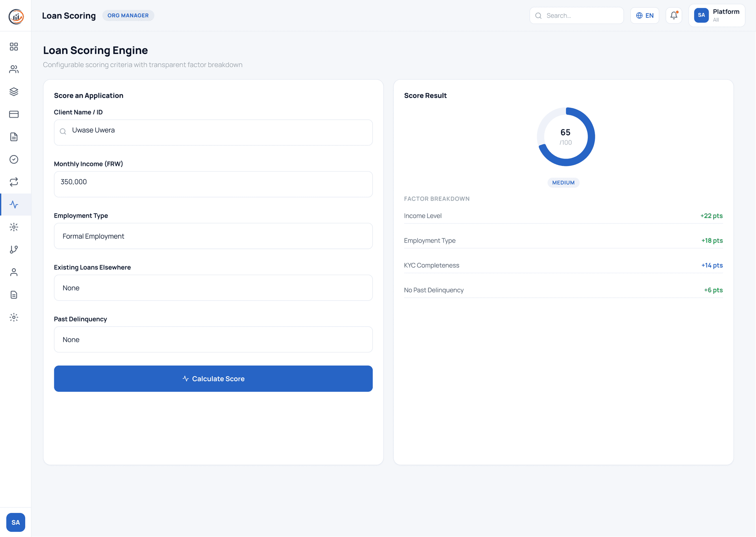Open the search magnifier in Client Name field
Image resolution: width=756 pixels, height=537 pixels.
coord(63,131)
